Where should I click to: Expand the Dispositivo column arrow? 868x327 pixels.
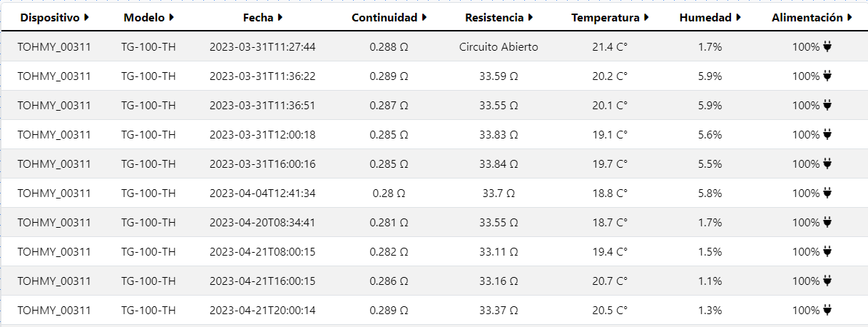click(x=87, y=17)
